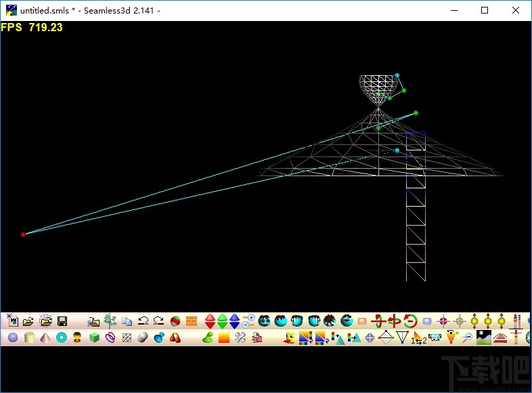The height and width of the screenshot is (393, 532).
Task: Insert a cylinder primitive
Action: (30, 338)
